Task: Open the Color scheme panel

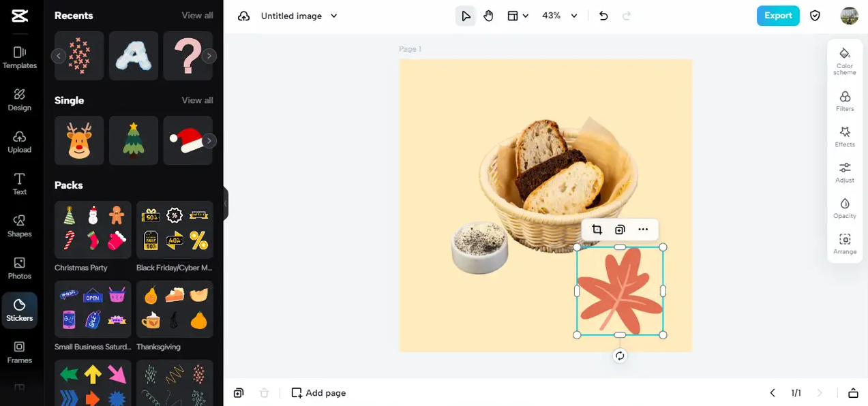Action: 845,61
